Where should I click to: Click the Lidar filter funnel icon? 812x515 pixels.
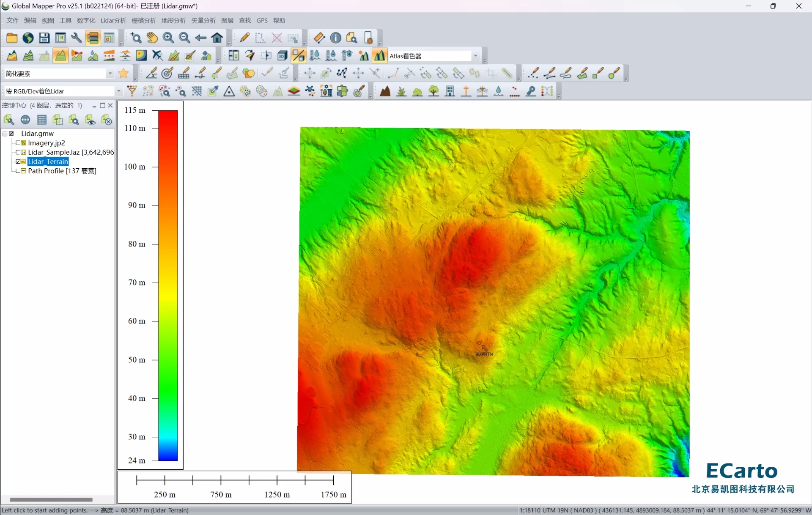(x=132, y=91)
